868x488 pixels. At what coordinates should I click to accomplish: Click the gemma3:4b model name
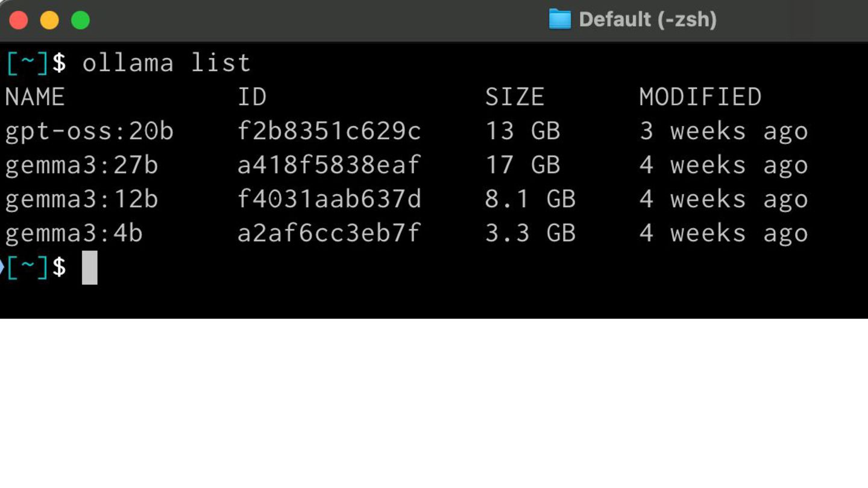coord(74,233)
